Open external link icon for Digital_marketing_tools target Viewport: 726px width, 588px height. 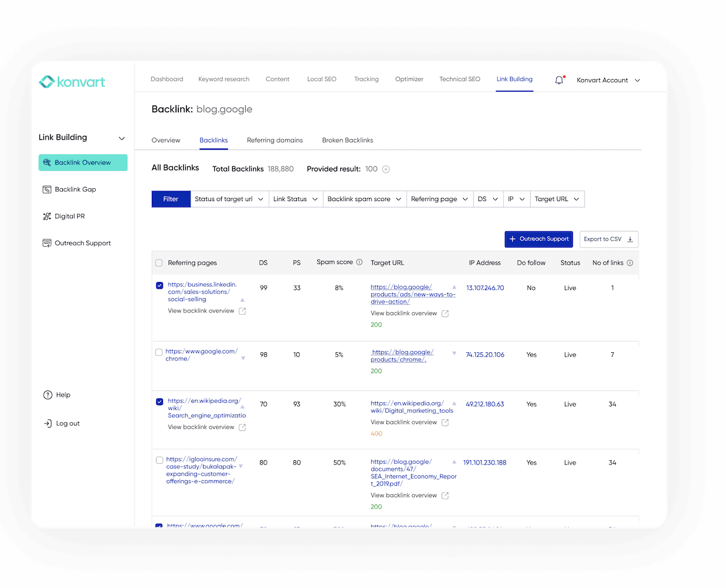(x=445, y=423)
